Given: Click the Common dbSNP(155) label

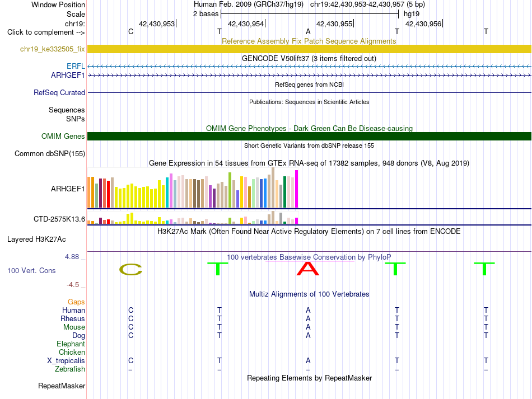Looking at the screenshot, I should pyautogui.click(x=49, y=153).
